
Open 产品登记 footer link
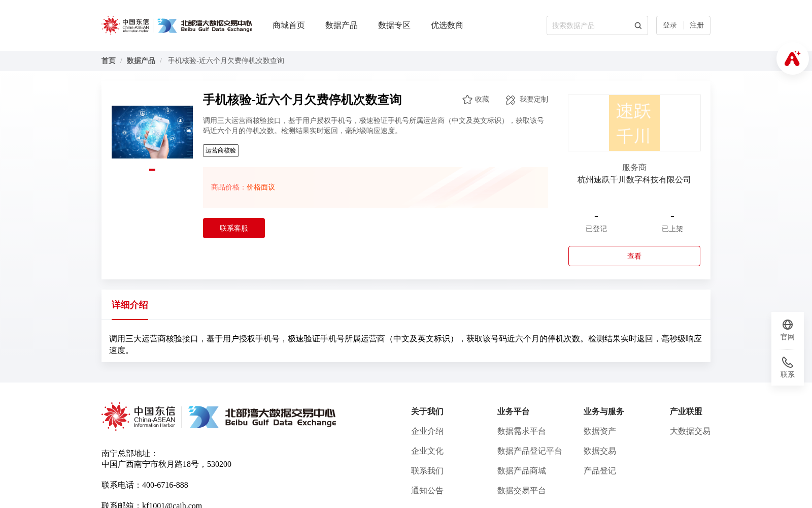coord(600,471)
